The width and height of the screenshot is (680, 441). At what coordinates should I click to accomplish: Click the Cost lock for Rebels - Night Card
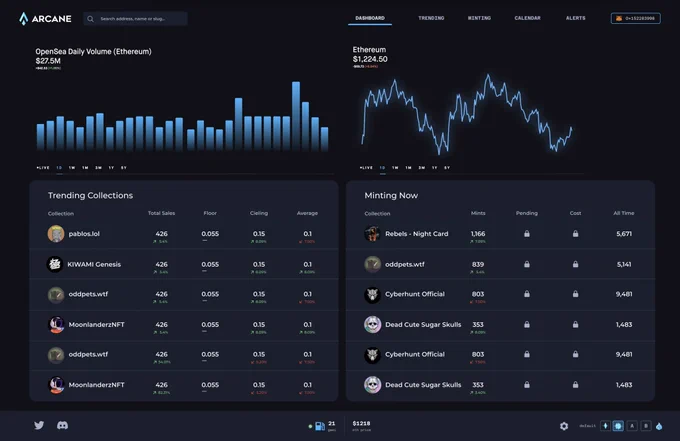click(575, 234)
